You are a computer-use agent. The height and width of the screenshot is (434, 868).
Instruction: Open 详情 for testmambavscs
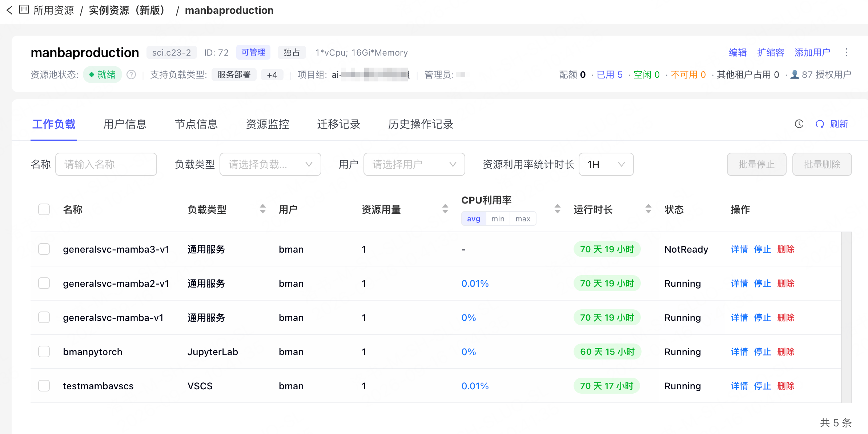click(x=739, y=386)
